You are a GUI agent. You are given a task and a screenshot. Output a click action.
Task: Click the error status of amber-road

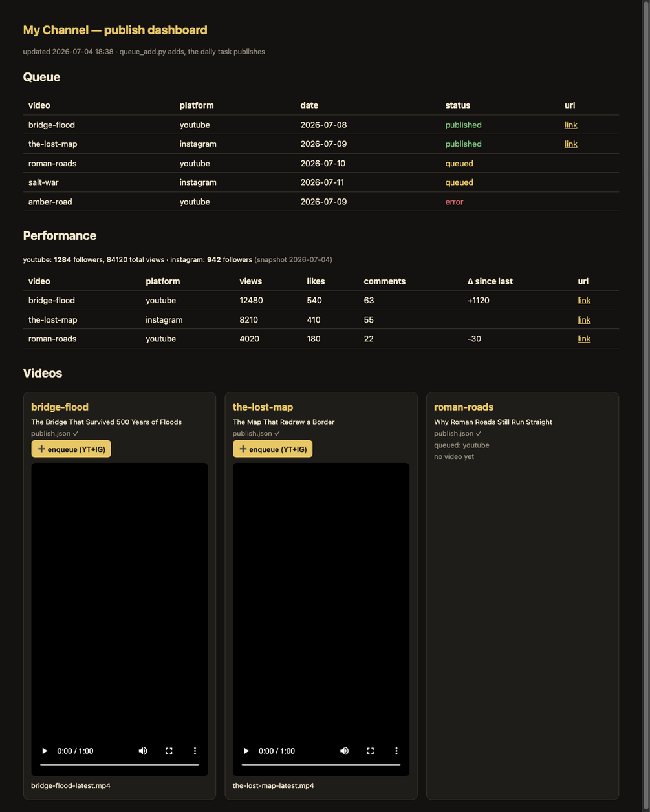click(454, 202)
